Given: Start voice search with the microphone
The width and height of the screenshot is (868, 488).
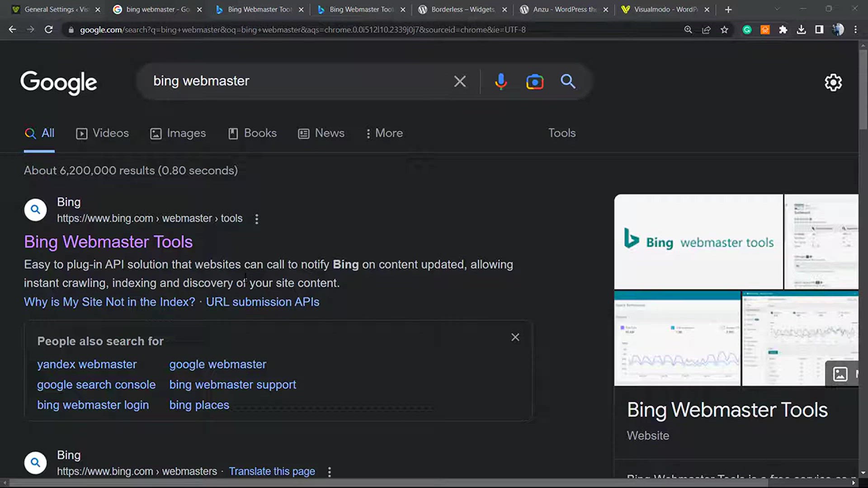Looking at the screenshot, I should point(500,81).
